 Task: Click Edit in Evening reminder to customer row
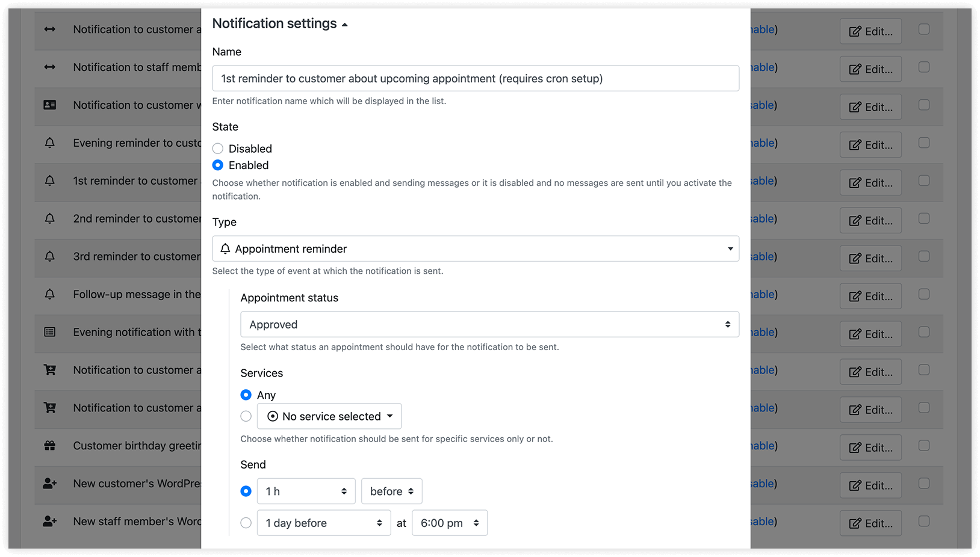pos(870,145)
